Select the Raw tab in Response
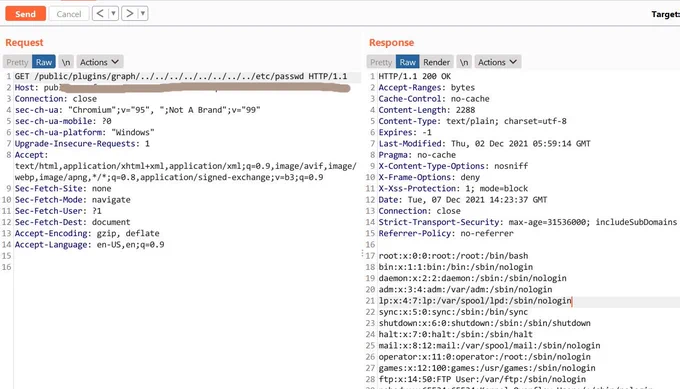This screenshot has height=389, width=680. (408, 62)
